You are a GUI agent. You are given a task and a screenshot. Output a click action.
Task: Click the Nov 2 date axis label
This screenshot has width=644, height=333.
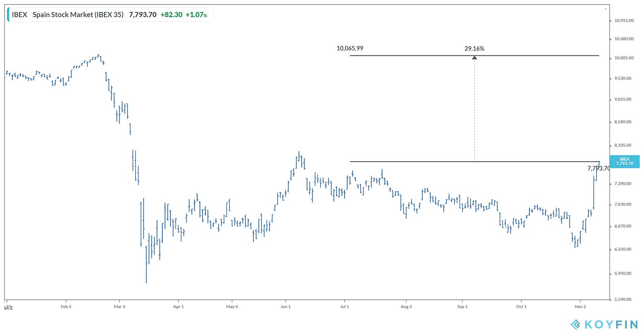[x=580, y=306]
